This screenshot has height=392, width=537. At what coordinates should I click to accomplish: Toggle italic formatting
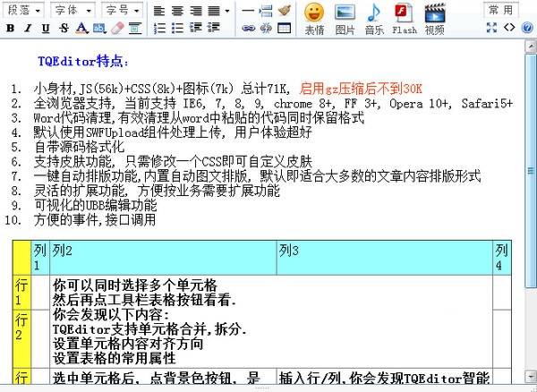pyautogui.click(x=28, y=28)
